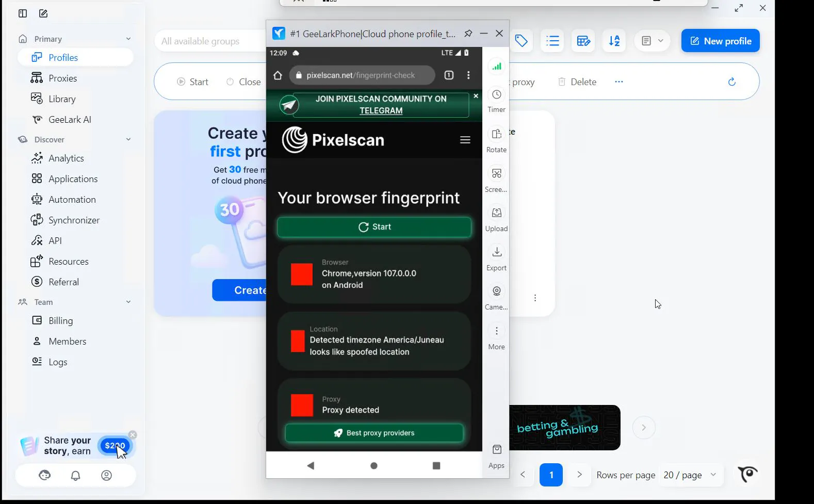Open the user account icon
This screenshot has height=504, width=814.
pos(106,475)
